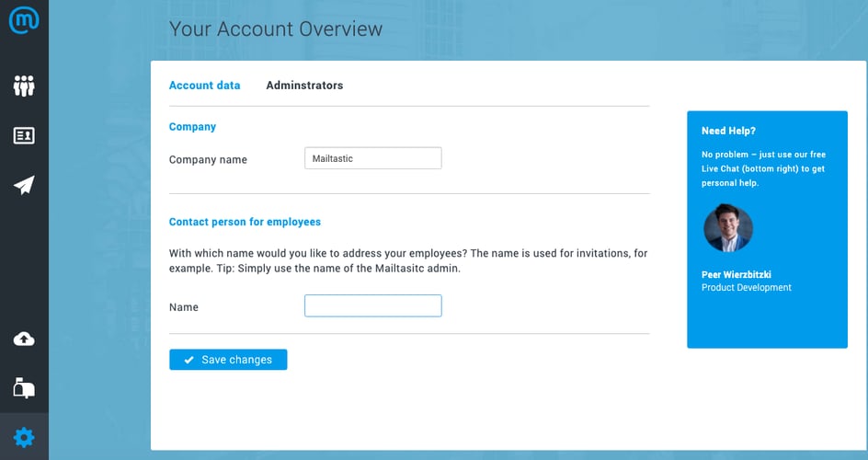Image resolution: width=868 pixels, height=460 pixels.
Task: Open the employees group icon in sidebar
Action: (24, 87)
